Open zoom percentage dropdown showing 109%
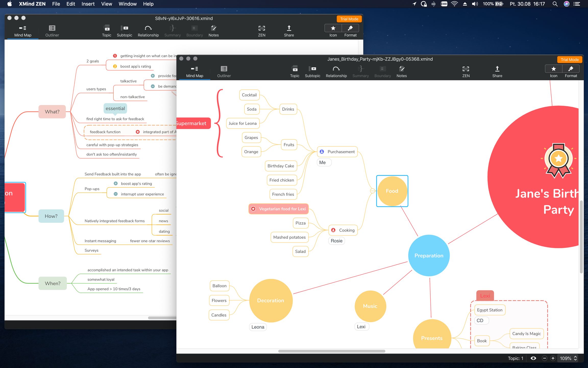Image resolution: width=588 pixels, height=368 pixels. click(568, 358)
